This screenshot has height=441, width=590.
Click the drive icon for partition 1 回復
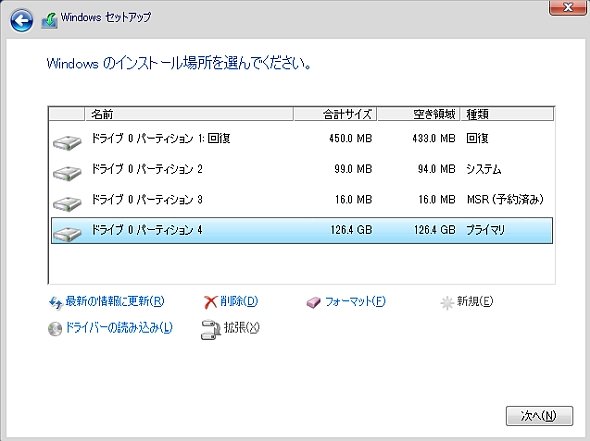pyautogui.click(x=67, y=142)
